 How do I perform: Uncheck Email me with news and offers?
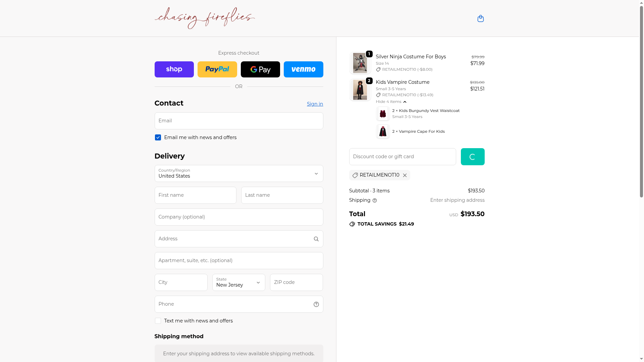[158, 137]
